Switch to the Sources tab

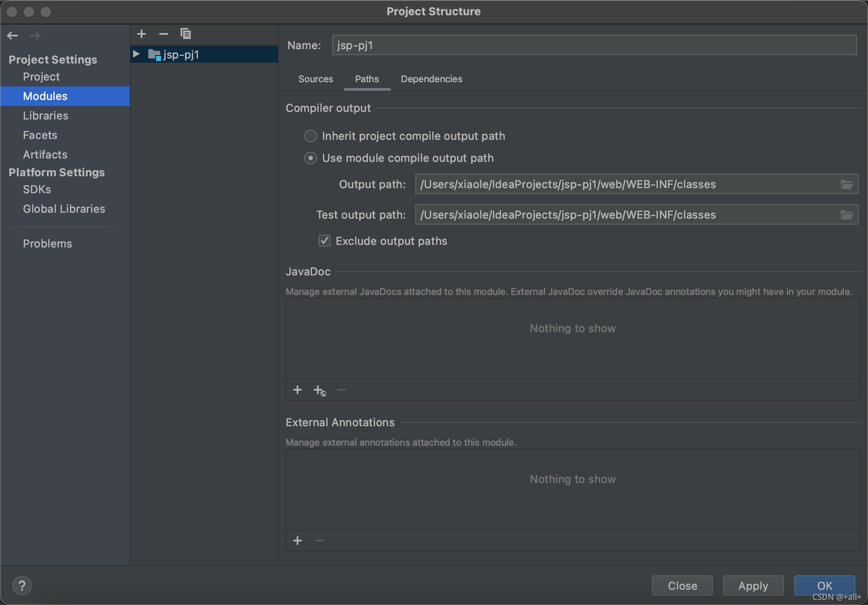pyautogui.click(x=315, y=79)
